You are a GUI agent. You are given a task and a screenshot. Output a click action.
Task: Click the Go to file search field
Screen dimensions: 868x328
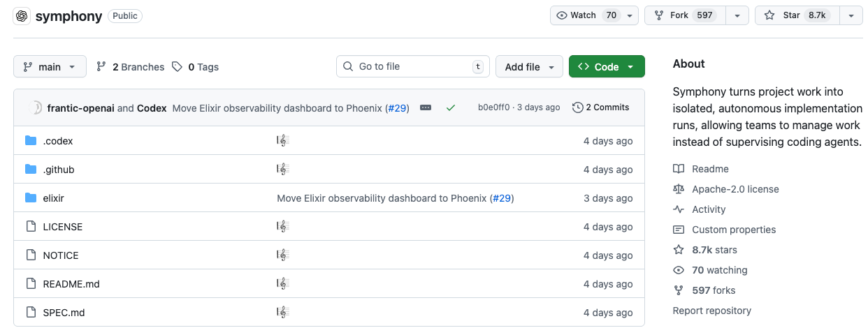click(x=412, y=66)
